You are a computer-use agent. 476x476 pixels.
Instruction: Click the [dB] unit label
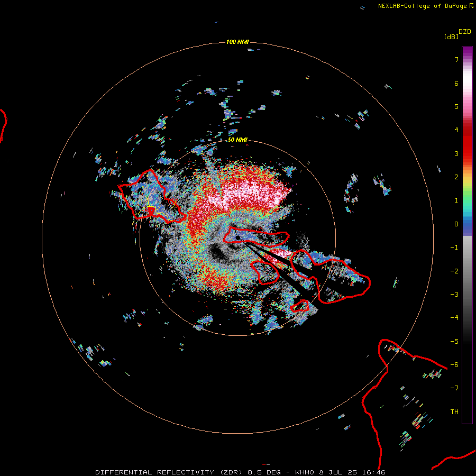(452, 36)
